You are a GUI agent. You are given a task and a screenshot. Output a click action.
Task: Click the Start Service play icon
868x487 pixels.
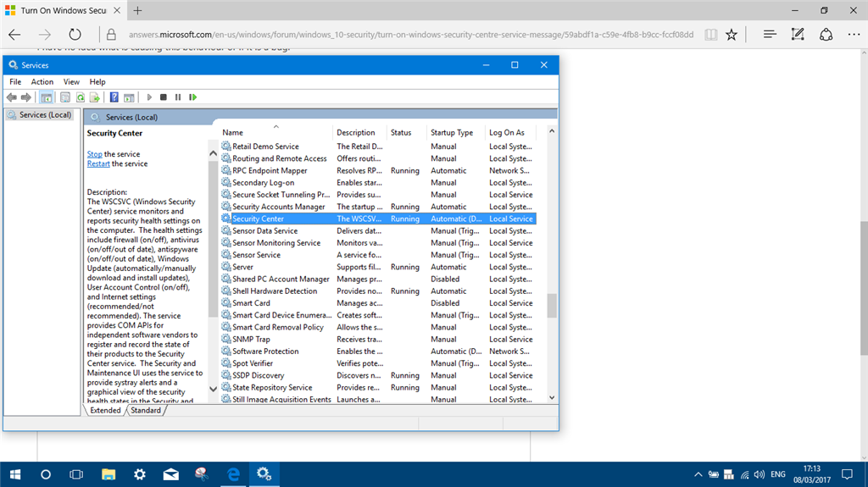pyautogui.click(x=149, y=97)
